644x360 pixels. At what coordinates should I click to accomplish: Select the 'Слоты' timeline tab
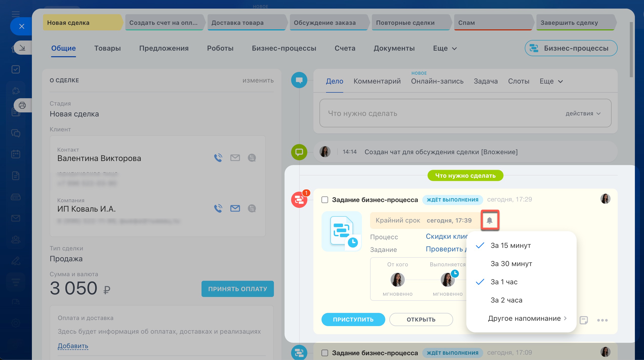(x=519, y=81)
